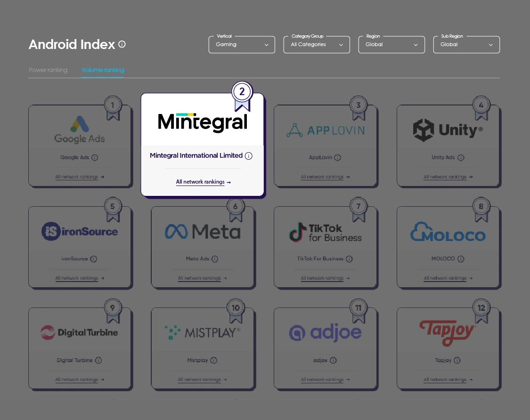Viewport: 530px width, 420px height.
Task: Show info for TikTok For Business
Action: click(349, 259)
